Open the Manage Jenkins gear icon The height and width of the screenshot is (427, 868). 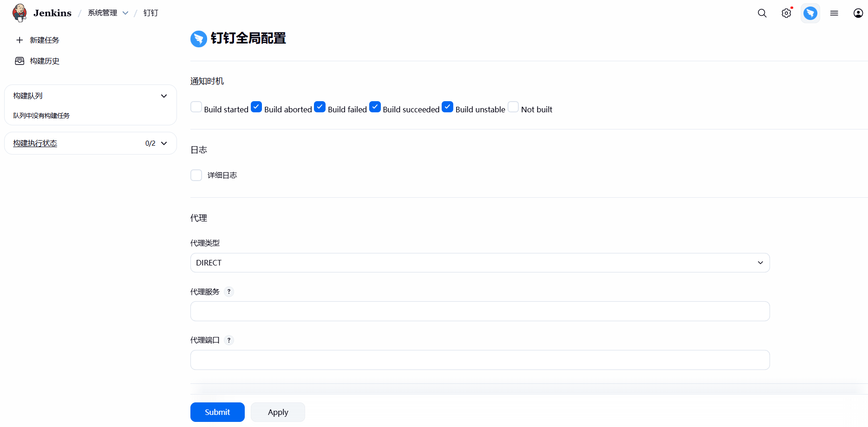coord(786,13)
